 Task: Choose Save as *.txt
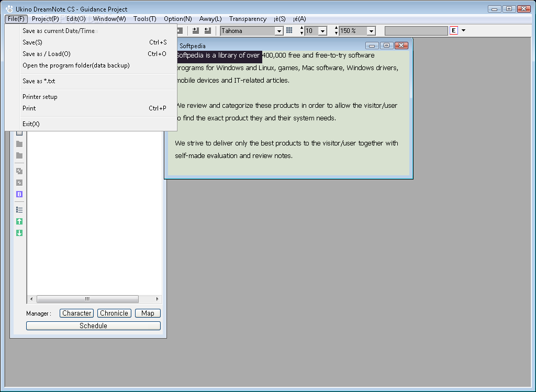click(x=91, y=81)
